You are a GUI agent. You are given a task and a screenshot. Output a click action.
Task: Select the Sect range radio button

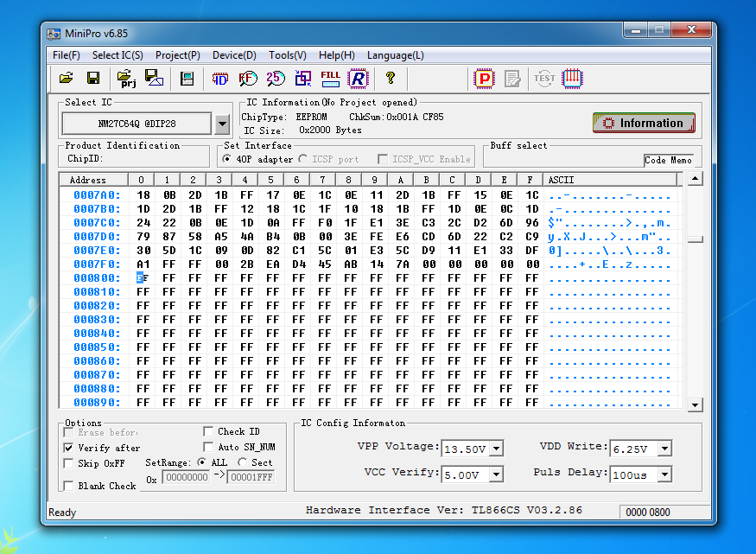[242, 462]
